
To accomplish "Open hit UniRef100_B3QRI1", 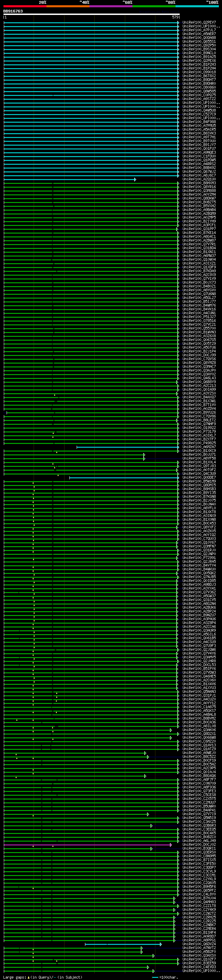I will 199,848.
